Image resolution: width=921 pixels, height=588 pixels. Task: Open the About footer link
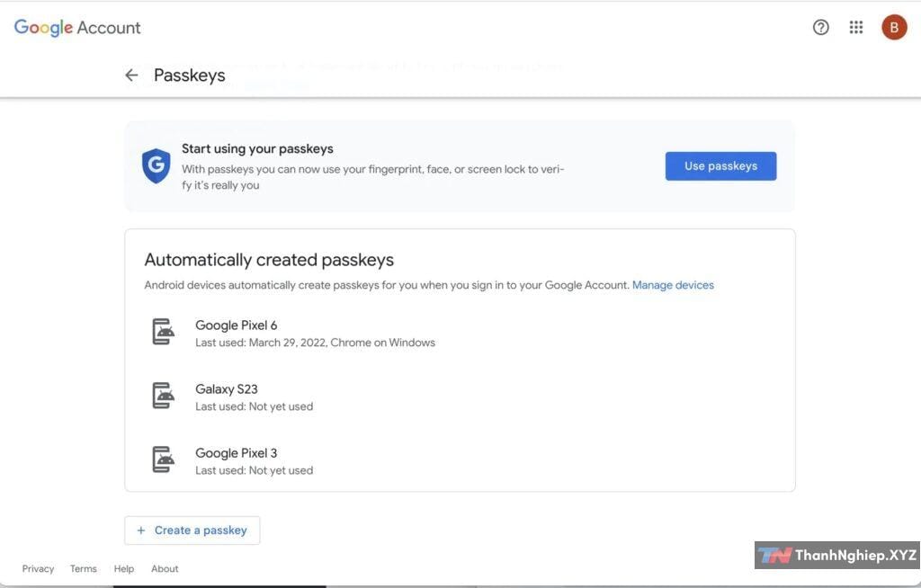(x=165, y=568)
